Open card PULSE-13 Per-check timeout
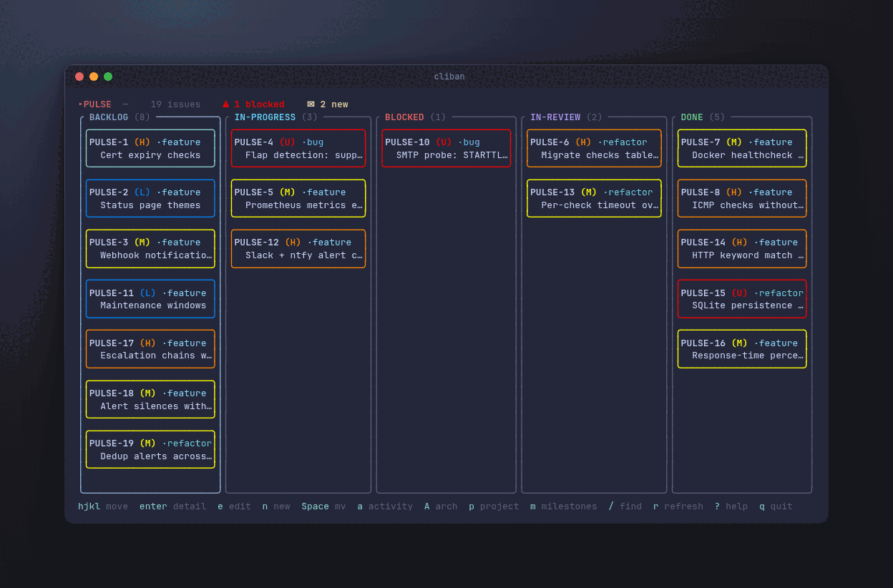Image resolution: width=893 pixels, height=588 pixels. (594, 198)
